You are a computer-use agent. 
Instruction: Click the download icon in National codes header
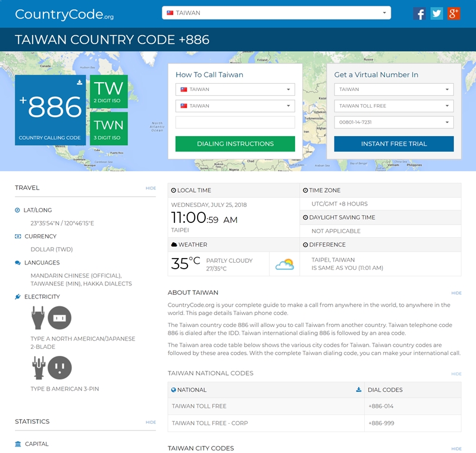point(359,389)
